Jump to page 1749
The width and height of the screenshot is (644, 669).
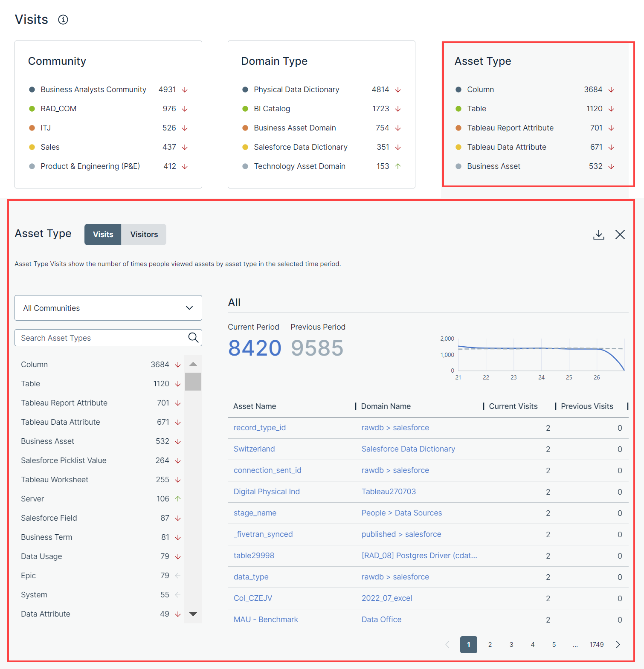[596, 644]
